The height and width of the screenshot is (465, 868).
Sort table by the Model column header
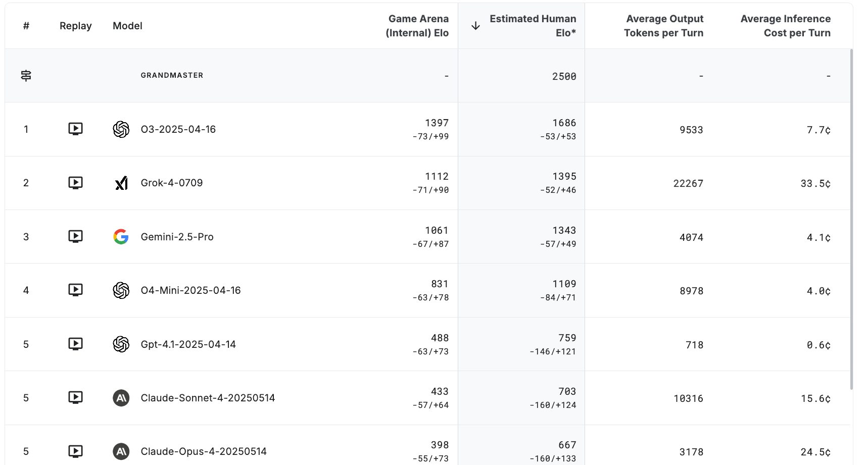(127, 26)
